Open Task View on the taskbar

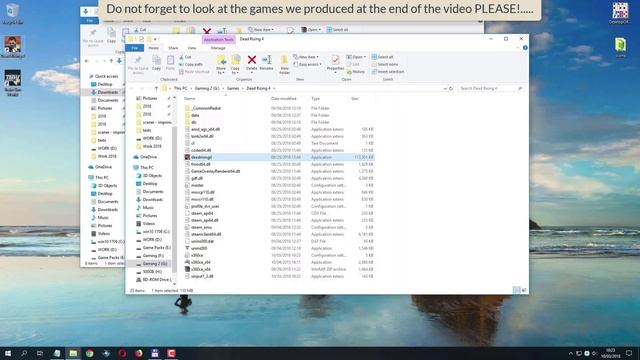(x=40, y=353)
